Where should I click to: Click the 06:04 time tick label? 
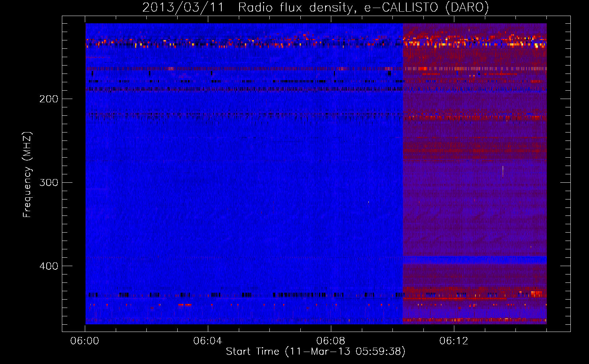(x=208, y=341)
